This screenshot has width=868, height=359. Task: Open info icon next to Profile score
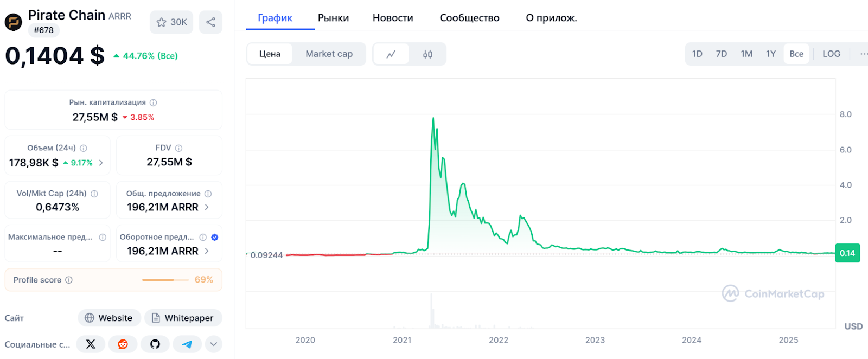click(69, 280)
